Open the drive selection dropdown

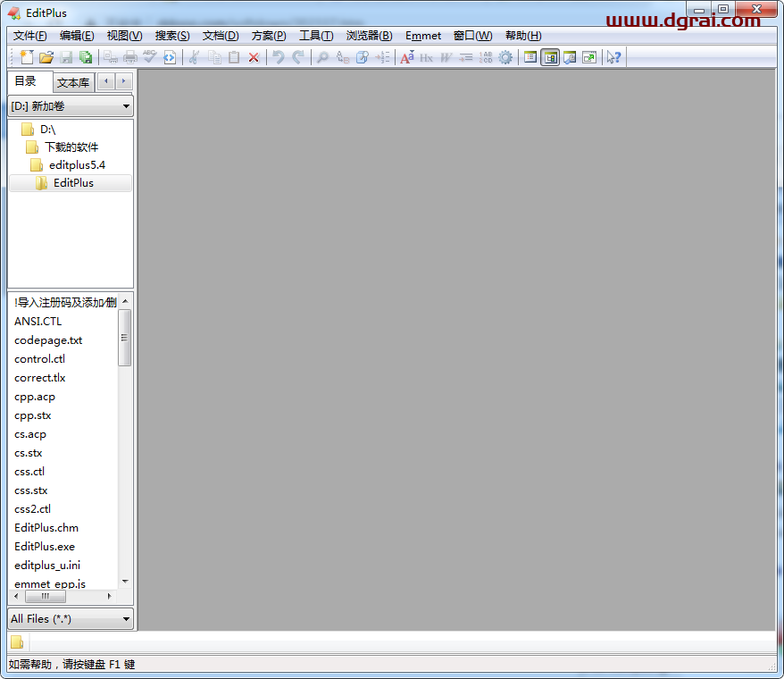(x=70, y=105)
